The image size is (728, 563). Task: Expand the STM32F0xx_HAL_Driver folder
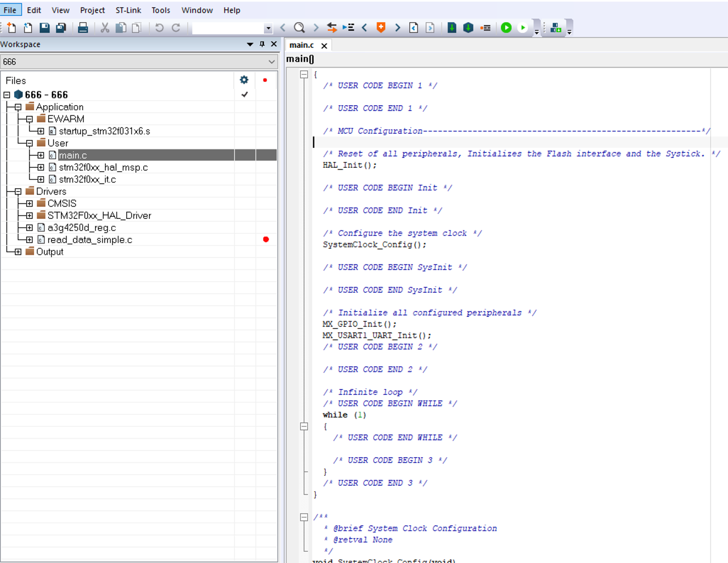[x=30, y=216]
